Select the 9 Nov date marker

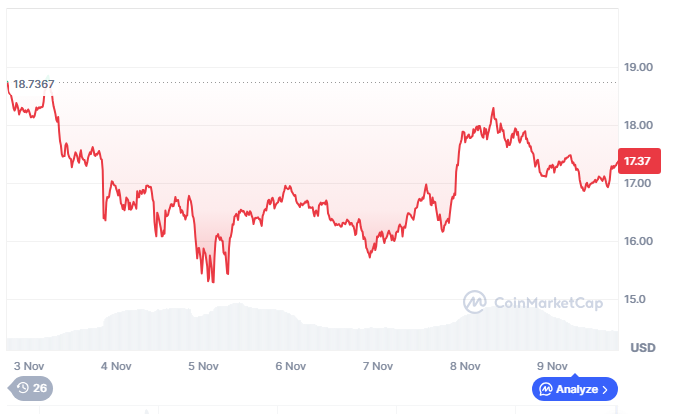(552, 366)
